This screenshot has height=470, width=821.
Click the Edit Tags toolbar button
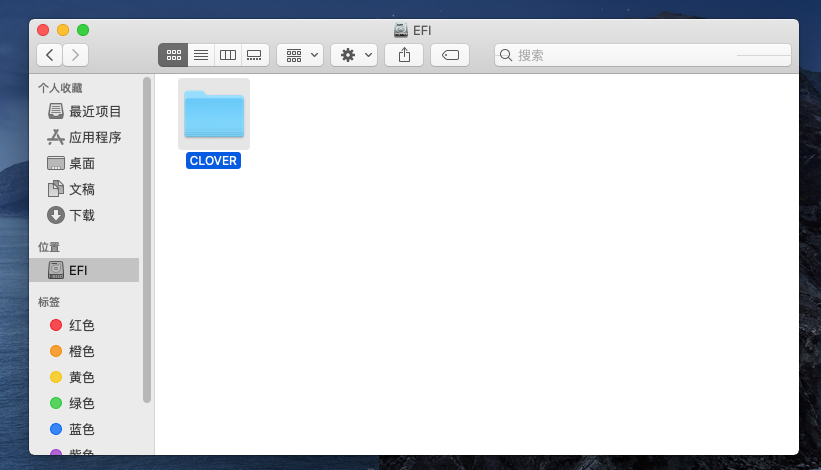point(450,55)
